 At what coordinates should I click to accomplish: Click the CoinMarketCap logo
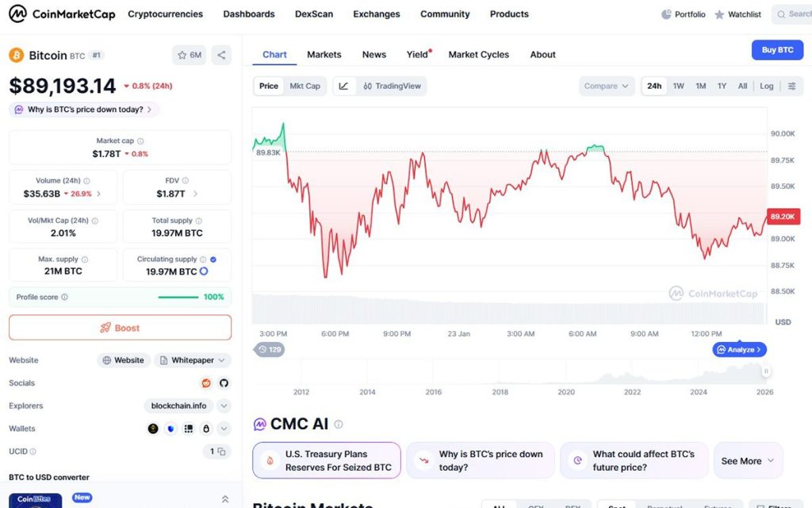(x=62, y=14)
